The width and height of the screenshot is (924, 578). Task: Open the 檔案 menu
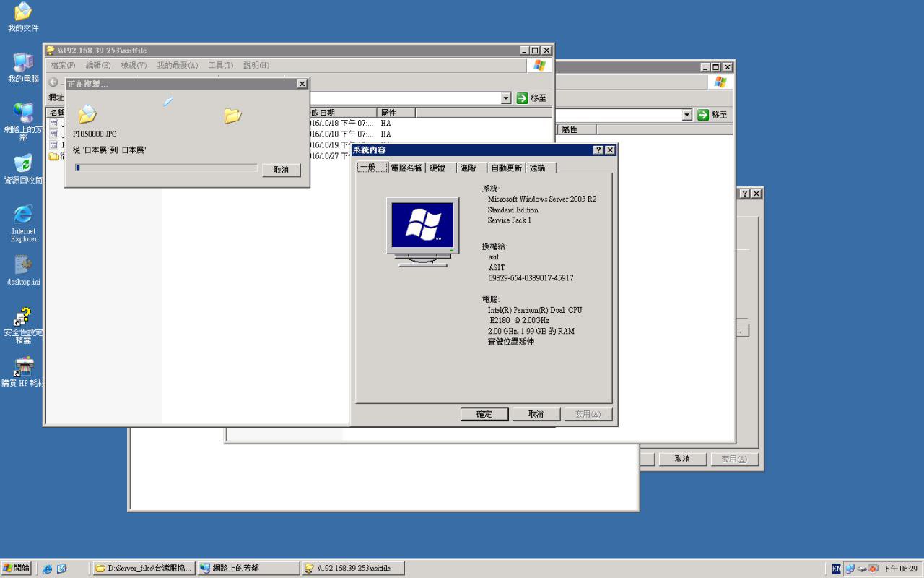pyautogui.click(x=63, y=66)
